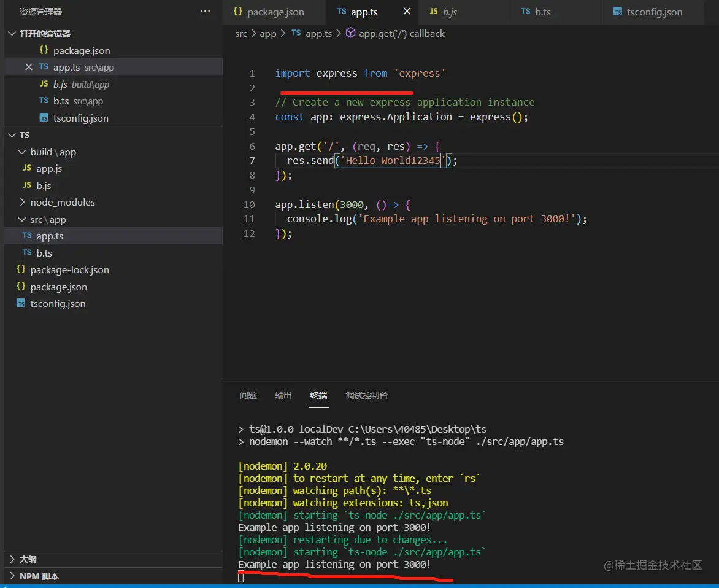Open b.ts in src\app tree
The height and width of the screenshot is (588, 719).
coord(113,253)
